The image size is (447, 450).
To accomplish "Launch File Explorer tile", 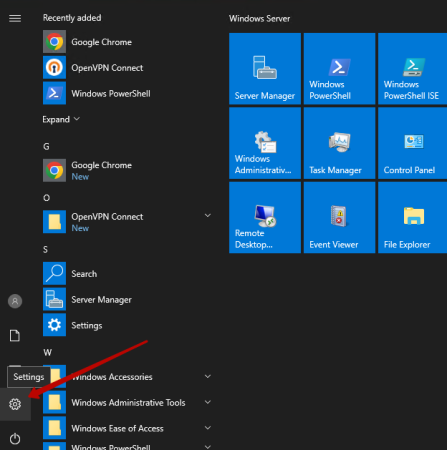I will [x=413, y=217].
